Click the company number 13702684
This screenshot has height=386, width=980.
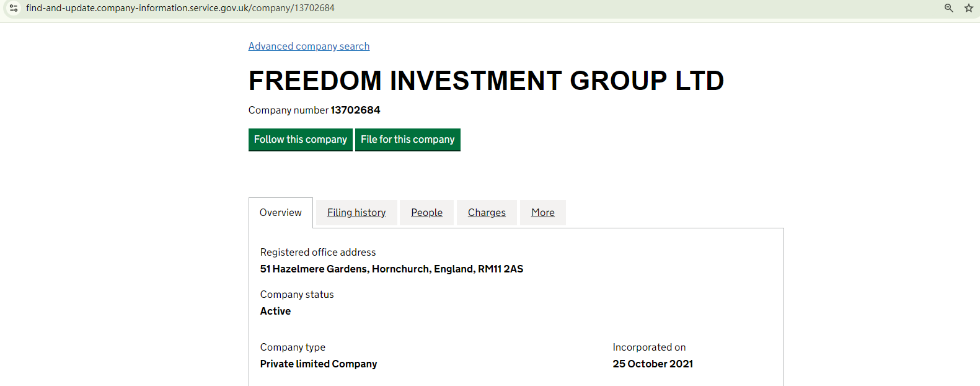355,110
